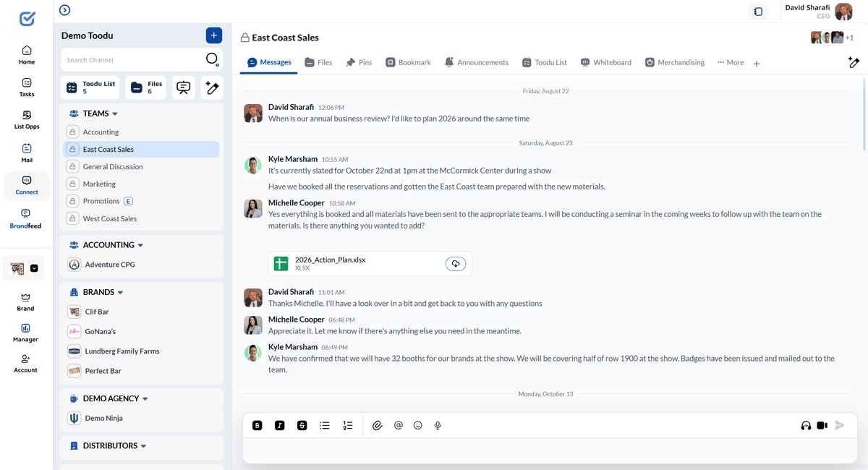Image resolution: width=868 pixels, height=470 pixels.
Task: Click the attachment paperclip icon
Action: click(x=377, y=425)
